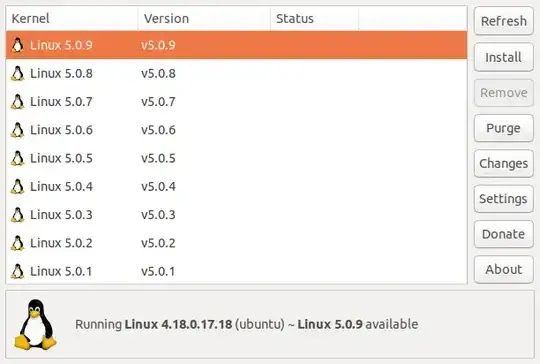
Task: Click the penguin icon beside Linux 5.0.6
Action: [x=18, y=130]
